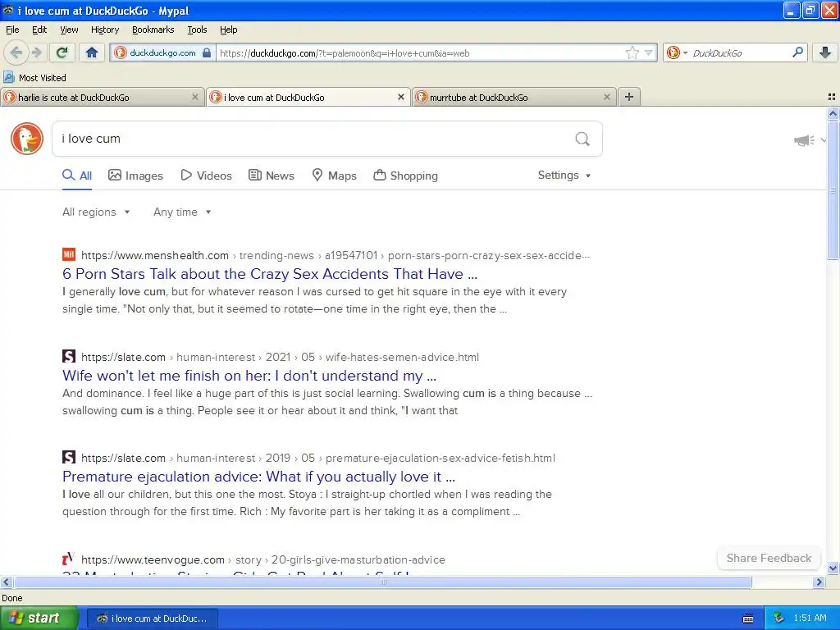Viewport: 840px width, 630px height.
Task: Go forward with the Forward arrow button
Action: (36, 52)
